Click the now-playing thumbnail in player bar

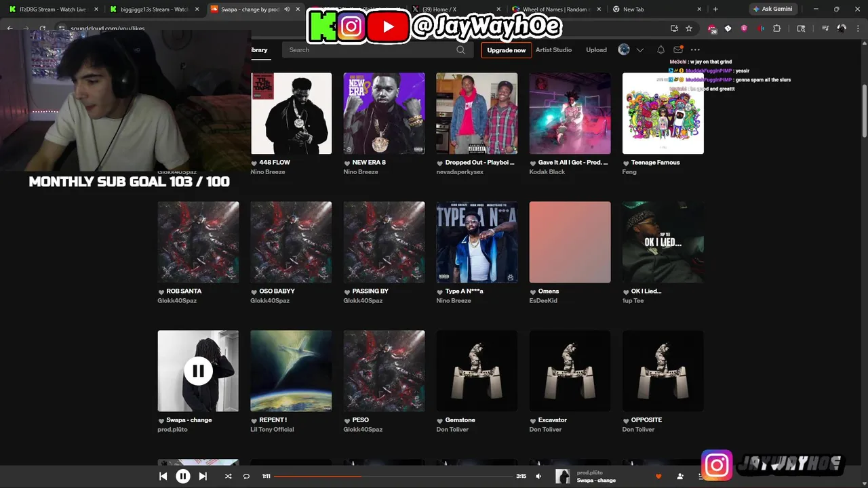(563, 476)
